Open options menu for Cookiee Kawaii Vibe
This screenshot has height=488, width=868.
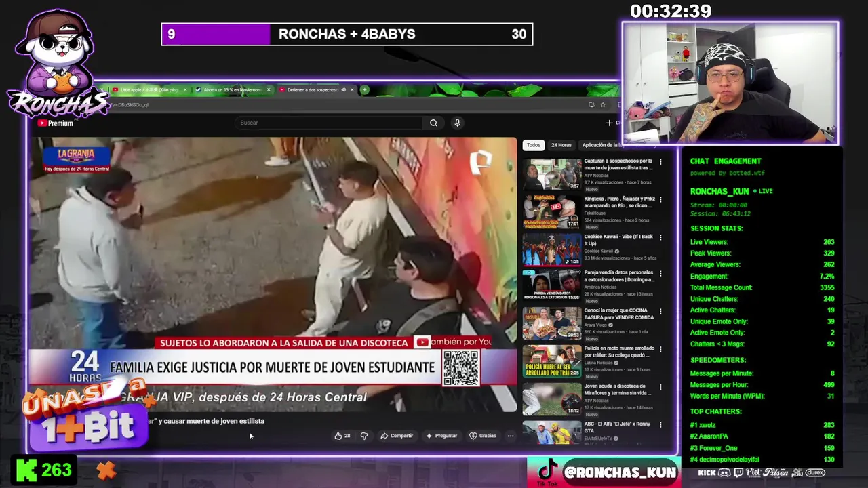pyautogui.click(x=660, y=237)
